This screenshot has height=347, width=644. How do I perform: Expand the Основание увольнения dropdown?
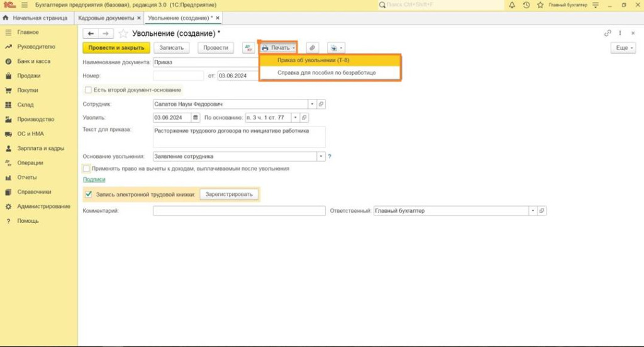click(x=321, y=156)
